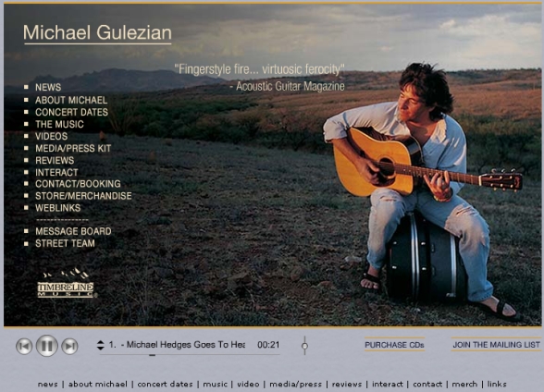Screen dimensions: 544x392
Task: Click the Timbreline Music logo
Action: click(66, 283)
